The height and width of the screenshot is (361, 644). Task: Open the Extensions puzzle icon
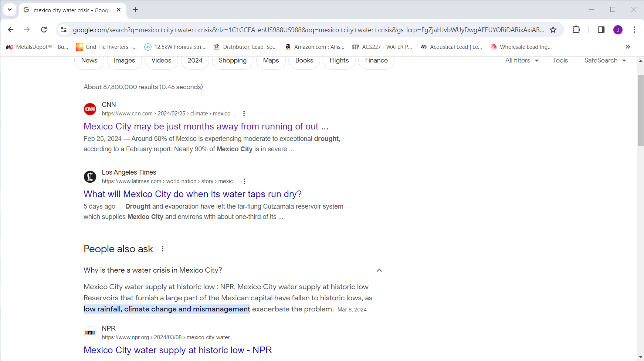coord(576,30)
